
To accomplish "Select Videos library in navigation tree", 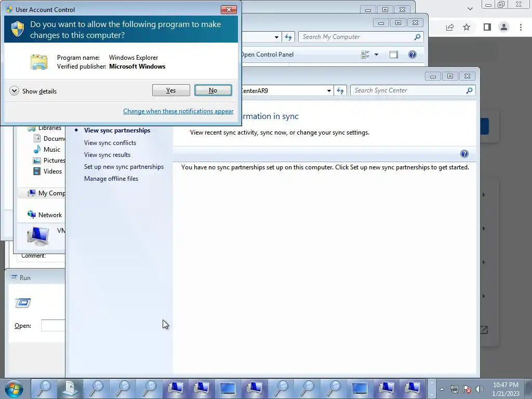I will (x=47, y=171).
